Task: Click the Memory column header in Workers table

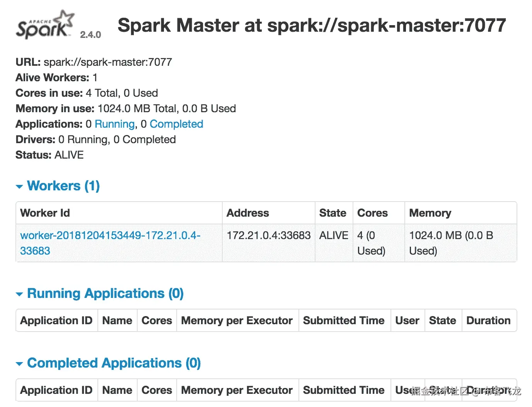Action: (x=461, y=213)
